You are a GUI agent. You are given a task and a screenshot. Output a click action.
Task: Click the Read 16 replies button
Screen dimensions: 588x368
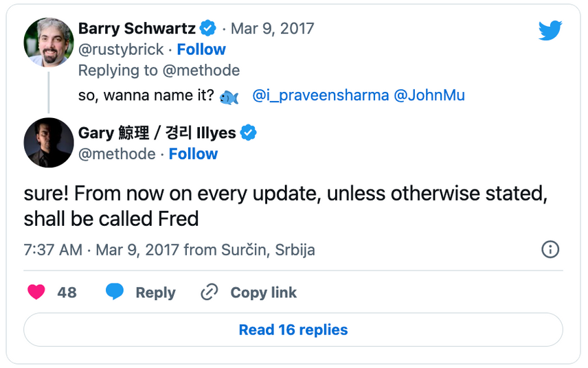(x=293, y=330)
